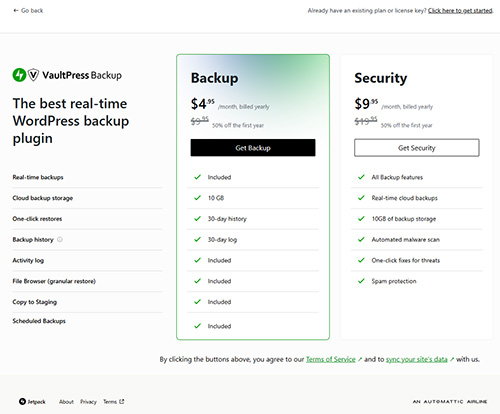Click checkmark next to '10 GB'
The image size is (500, 414).
point(198,198)
